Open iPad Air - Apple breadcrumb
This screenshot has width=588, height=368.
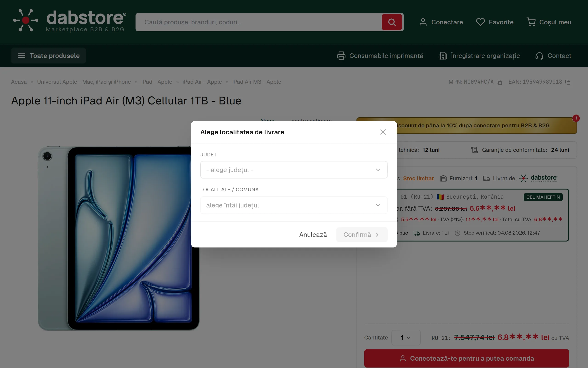point(202,82)
